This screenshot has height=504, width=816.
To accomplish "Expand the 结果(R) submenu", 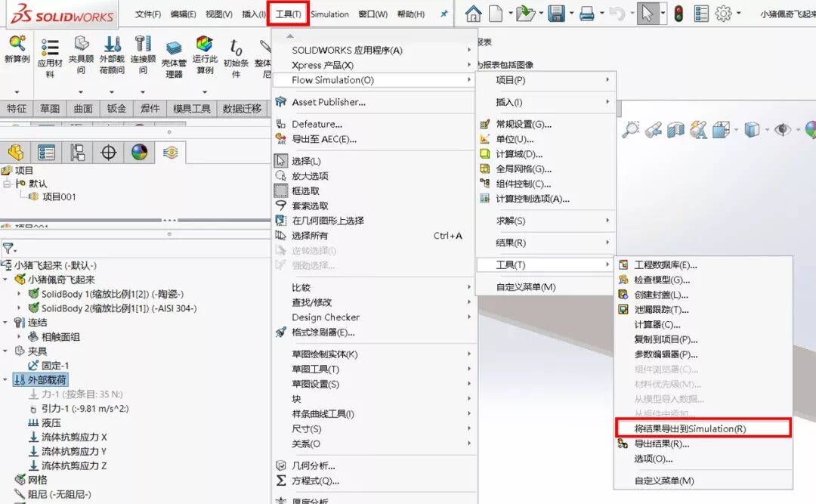I will coord(546,243).
